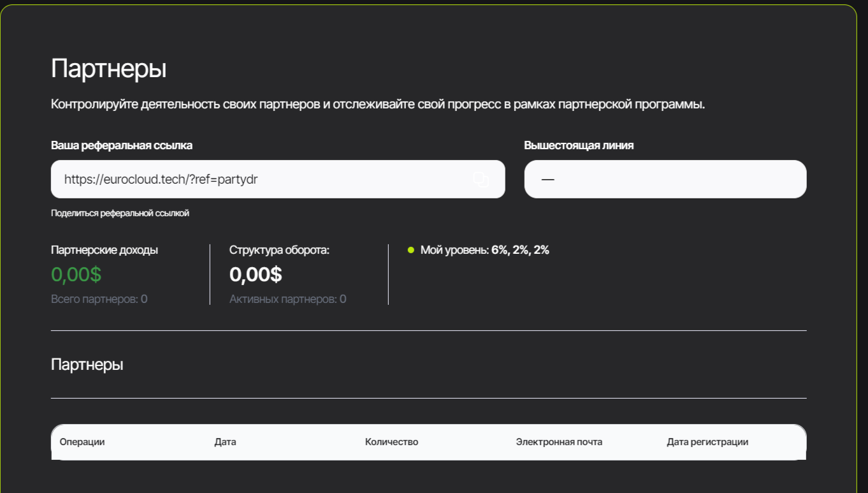The height and width of the screenshot is (493, 868).
Task: Click "Мой уровень: 6%, 2%, 2%" text
Action: (485, 250)
